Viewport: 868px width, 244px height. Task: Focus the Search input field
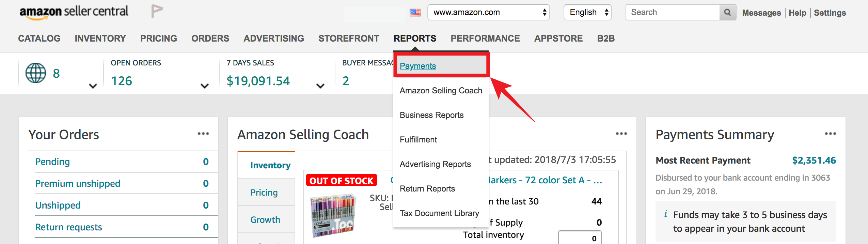pos(673,12)
